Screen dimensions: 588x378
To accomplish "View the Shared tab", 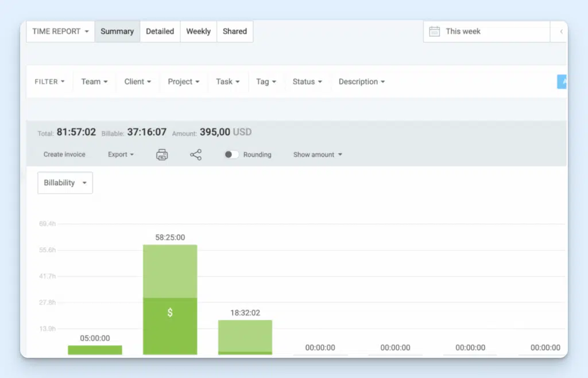I will tap(234, 32).
